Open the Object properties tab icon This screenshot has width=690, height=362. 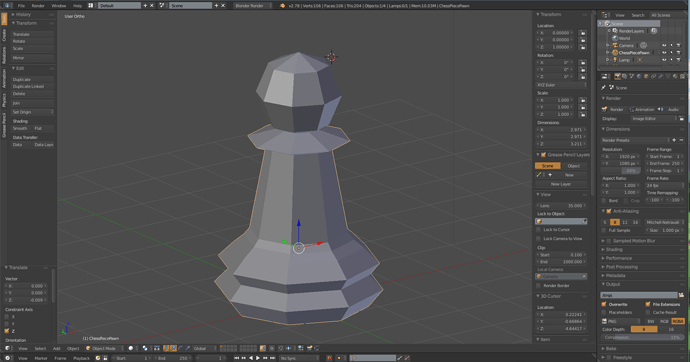click(x=646, y=77)
